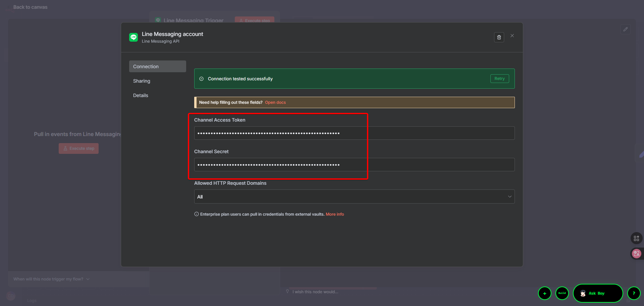Screen dimensions: 644x306
Task: Click the Ask Boy assistant button
Action: click(x=597, y=293)
